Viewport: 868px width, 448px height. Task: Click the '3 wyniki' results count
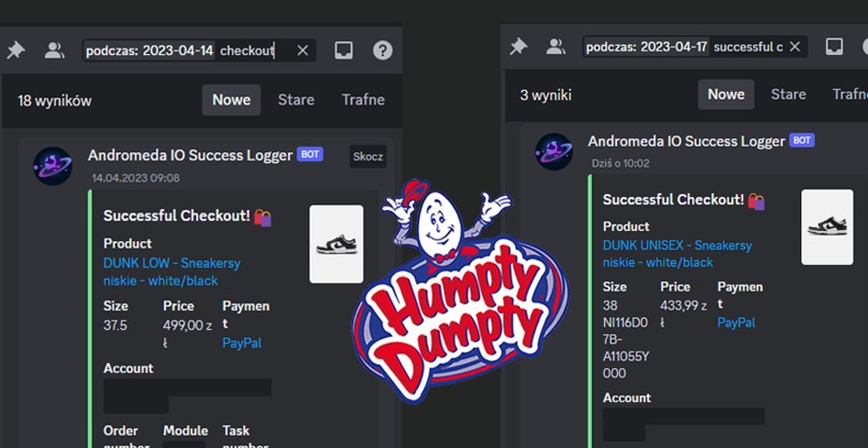(x=545, y=95)
